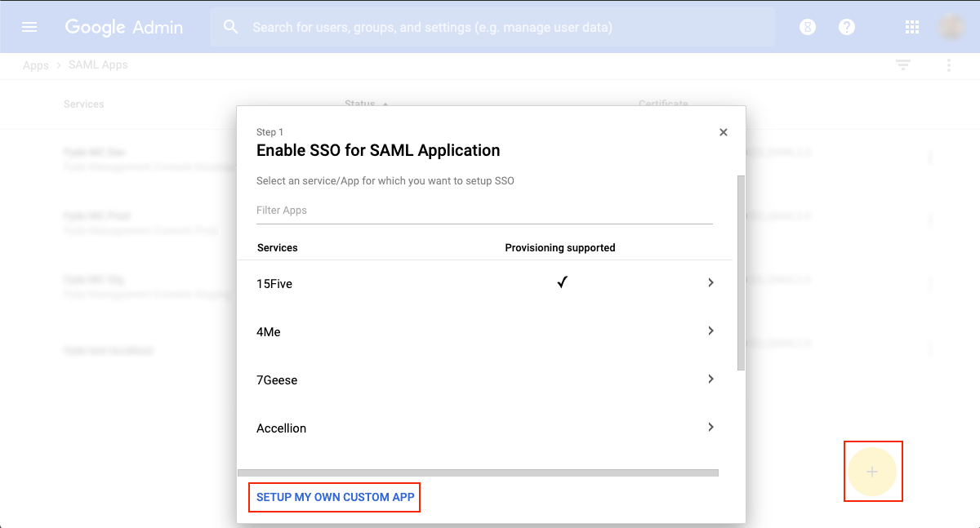Click the Filter Apps input field

484,211
